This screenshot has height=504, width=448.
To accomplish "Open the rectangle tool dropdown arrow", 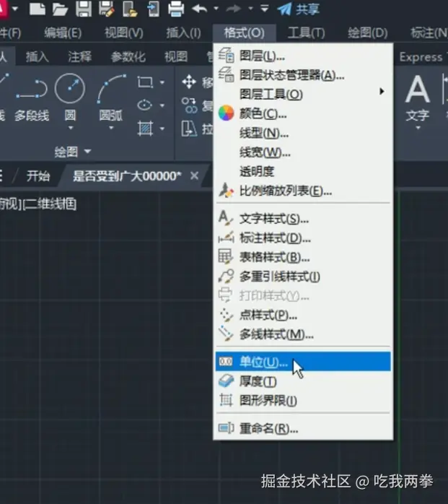I will pyautogui.click(x=162, y=82).
